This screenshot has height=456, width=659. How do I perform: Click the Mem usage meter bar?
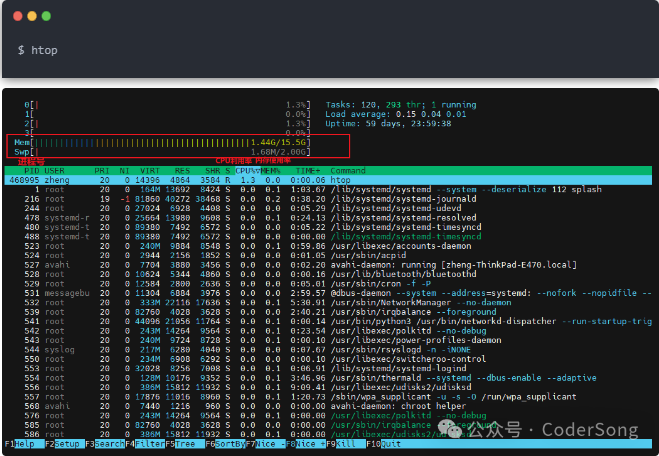[x=163, y=142]
